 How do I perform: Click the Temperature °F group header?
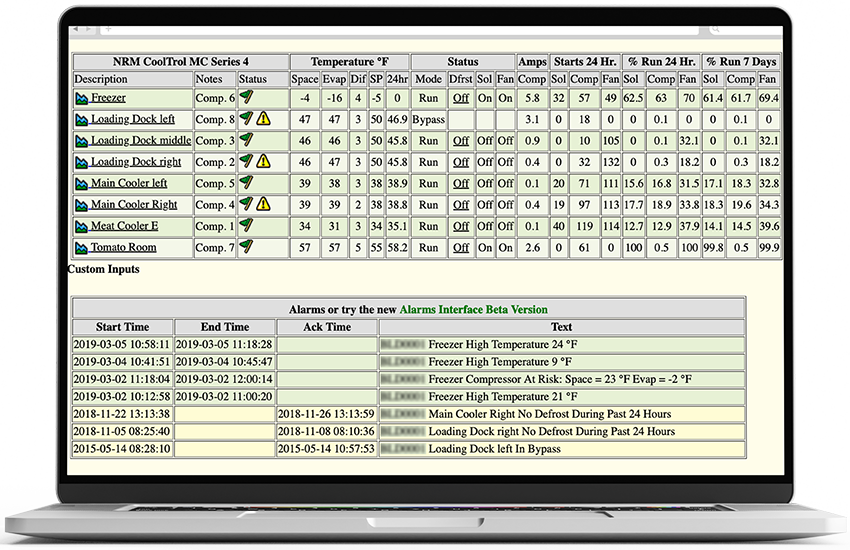(350, 62)
